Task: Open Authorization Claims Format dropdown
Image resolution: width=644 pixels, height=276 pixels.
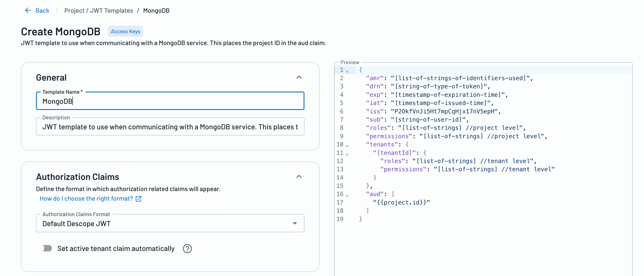Action: pyautogui.click(x=170, y=223)
